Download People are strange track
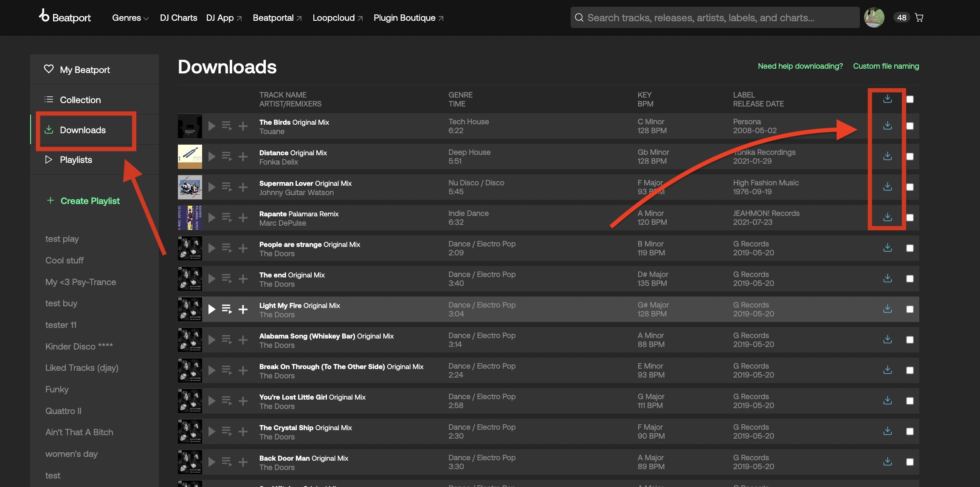This screenshot has height=487, width=980. point(887,248)
